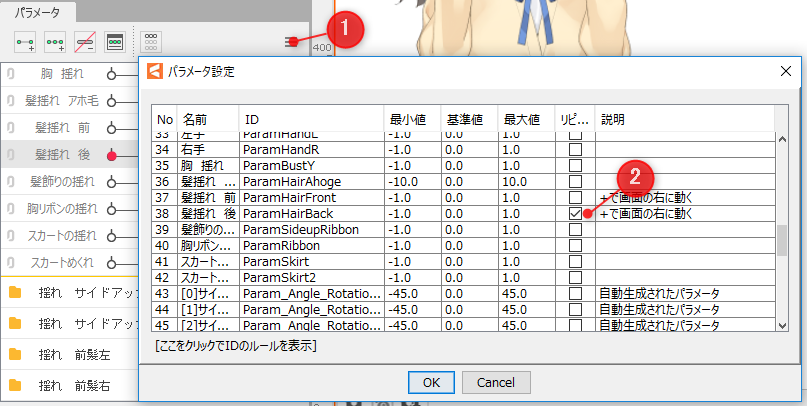Click the add three-key parameter icon

55,41
